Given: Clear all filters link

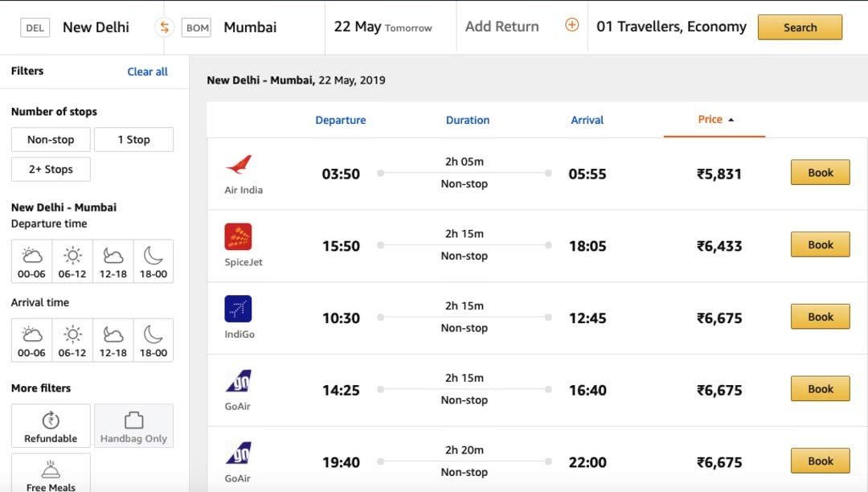Looking at the screenshot, I should [147, 72].
